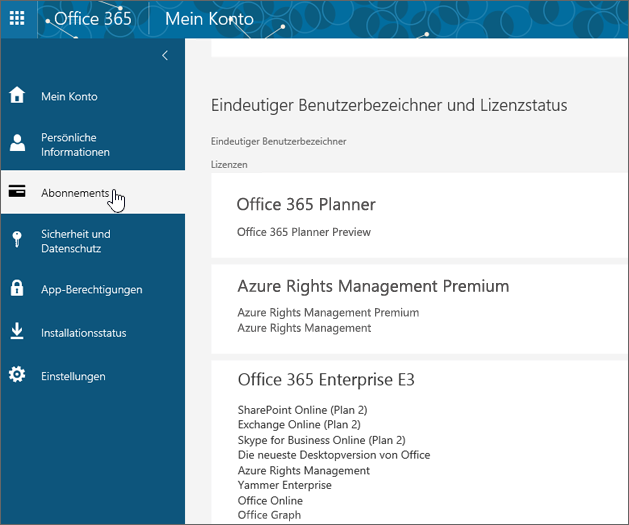Select the Azure Rights Management Premium card
This screenshot has width=629, height=525.
[x=419, y=309]
